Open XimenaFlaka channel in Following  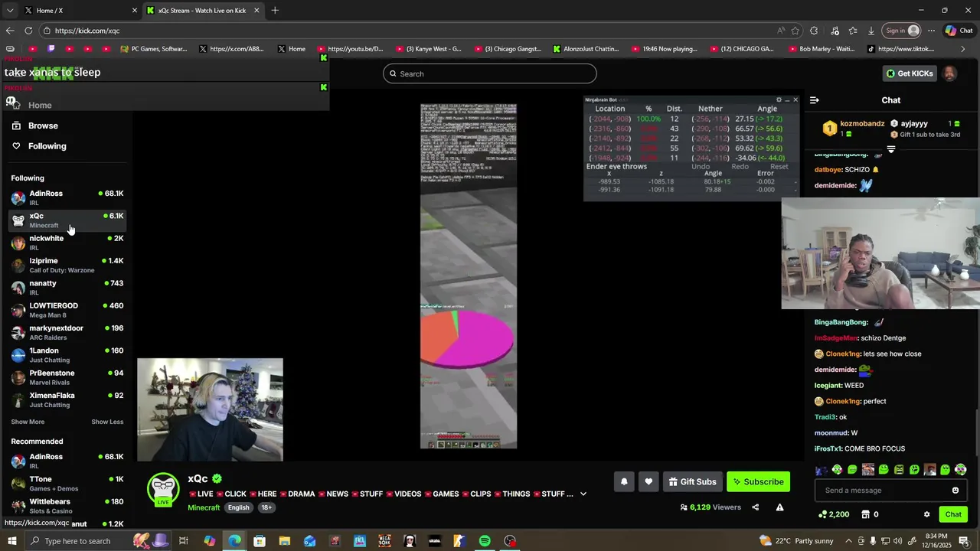(x=66, y=399)
